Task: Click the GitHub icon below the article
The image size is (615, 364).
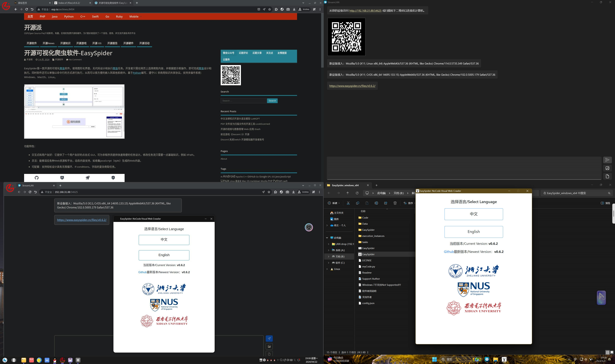Action: point(37,178)
